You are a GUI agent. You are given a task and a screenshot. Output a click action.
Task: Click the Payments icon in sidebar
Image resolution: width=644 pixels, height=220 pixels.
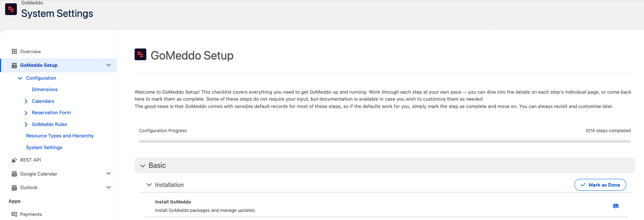point(14,214)
